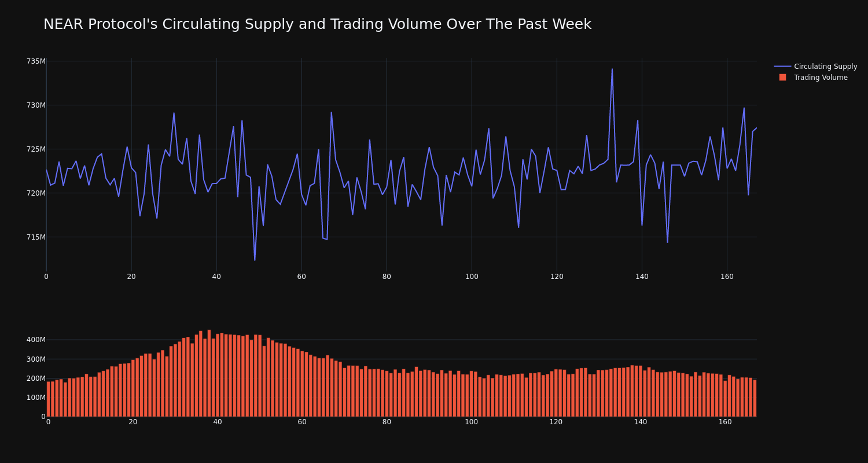
Task: Click the blue Circulating Supply legend line
Action: (782, 67)
